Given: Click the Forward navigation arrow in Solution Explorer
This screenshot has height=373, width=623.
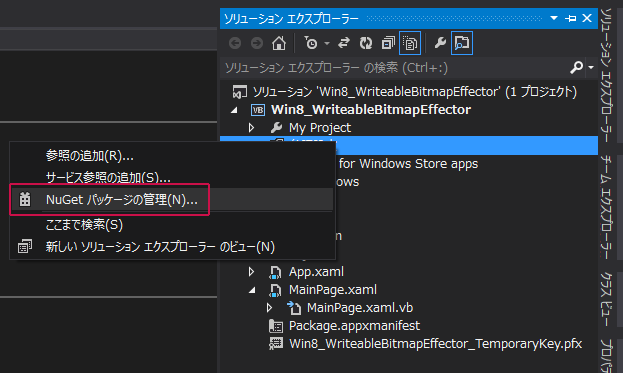Looking at the screenshot, I should point(257,43).
